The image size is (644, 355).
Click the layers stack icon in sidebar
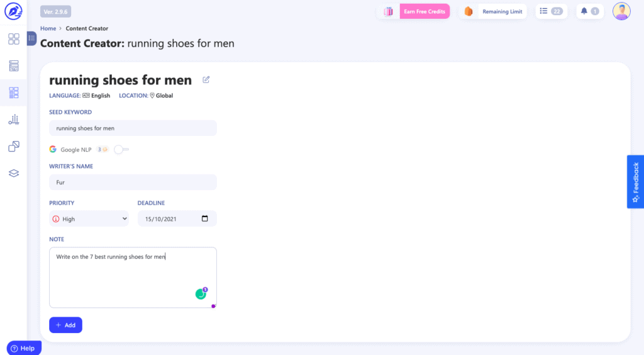[x=14, y=173]
